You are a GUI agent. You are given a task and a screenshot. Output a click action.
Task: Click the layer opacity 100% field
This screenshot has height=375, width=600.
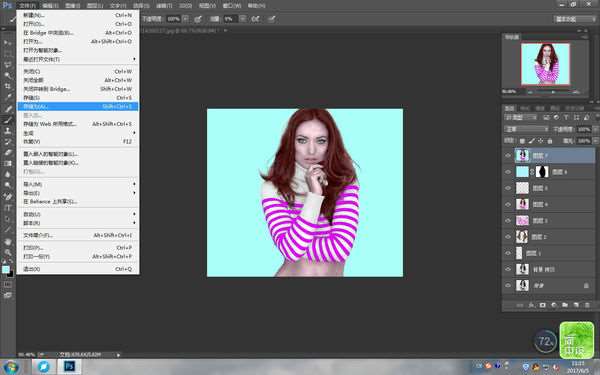tap(584, 129)
